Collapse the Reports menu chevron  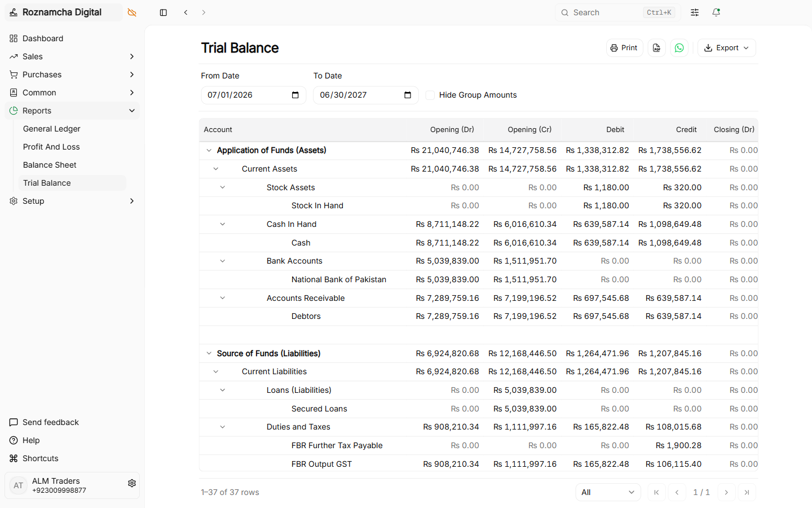click(x=132, y=111)
